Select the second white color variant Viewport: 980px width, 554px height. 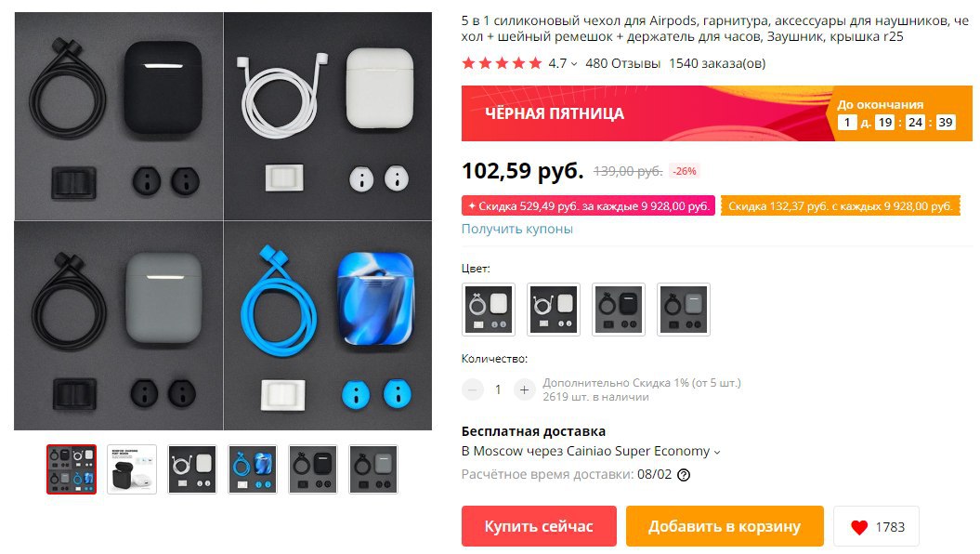[554, 310]
